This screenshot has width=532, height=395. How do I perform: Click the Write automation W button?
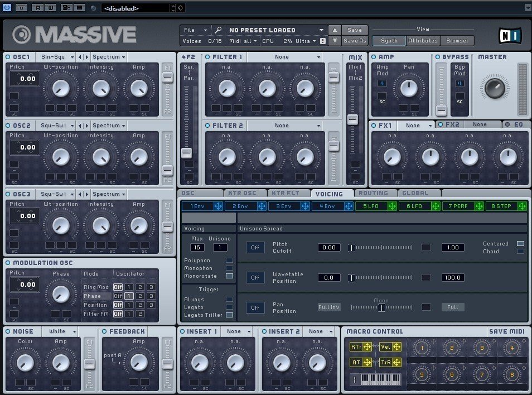pos(50,7)
